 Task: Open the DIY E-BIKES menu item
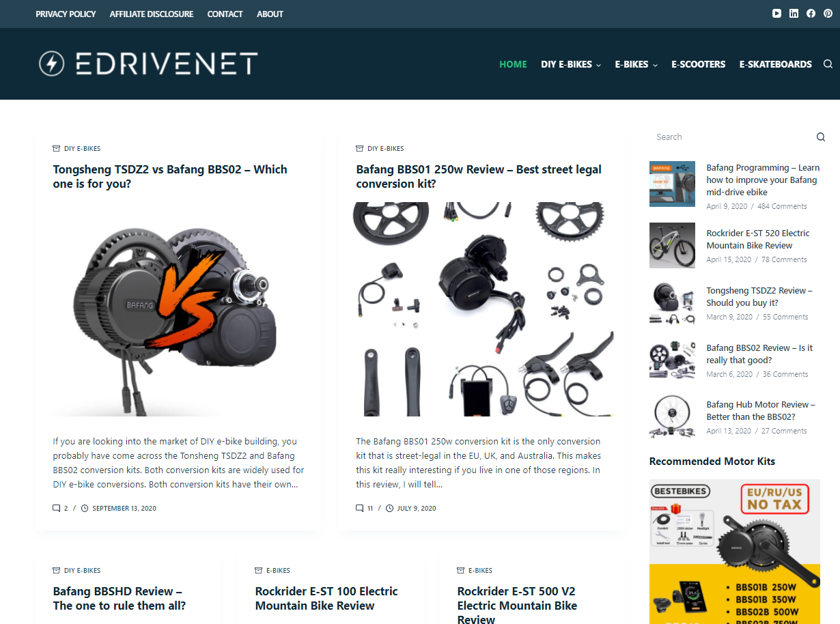click(566, 64)
